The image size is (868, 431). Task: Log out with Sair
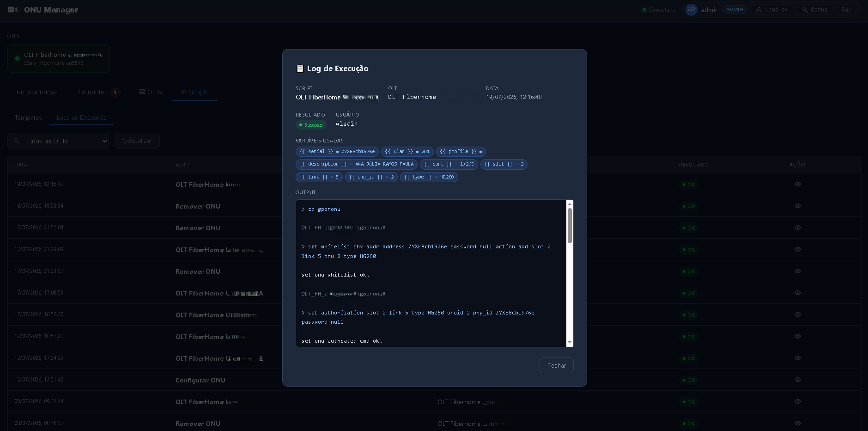(846, 10)
